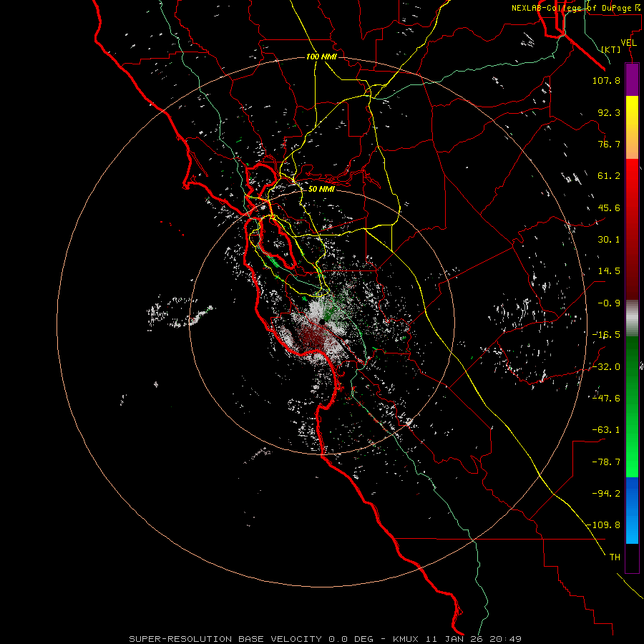Click the 30.1 velocity scale value
This screenshot has width=644, height=644.
pos(609,240)
